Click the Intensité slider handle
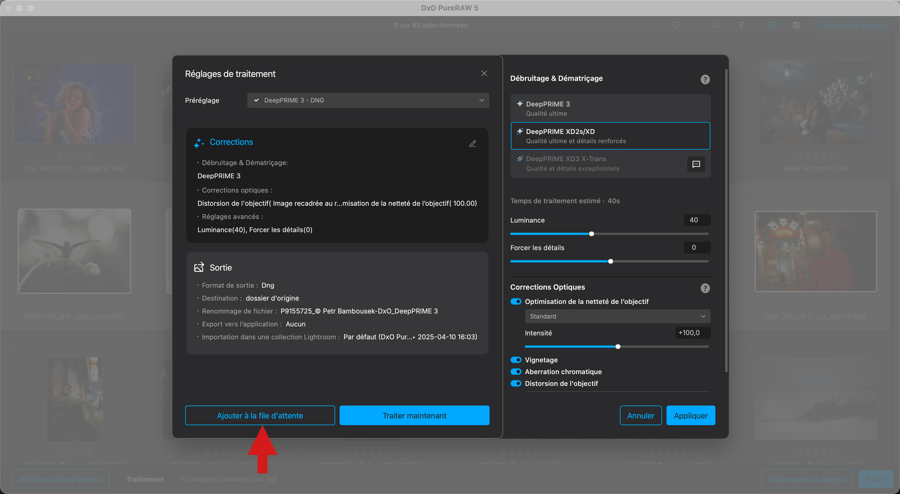Image resolution: width=900 pixels, height=494 pixels. (x=618, y=347)
